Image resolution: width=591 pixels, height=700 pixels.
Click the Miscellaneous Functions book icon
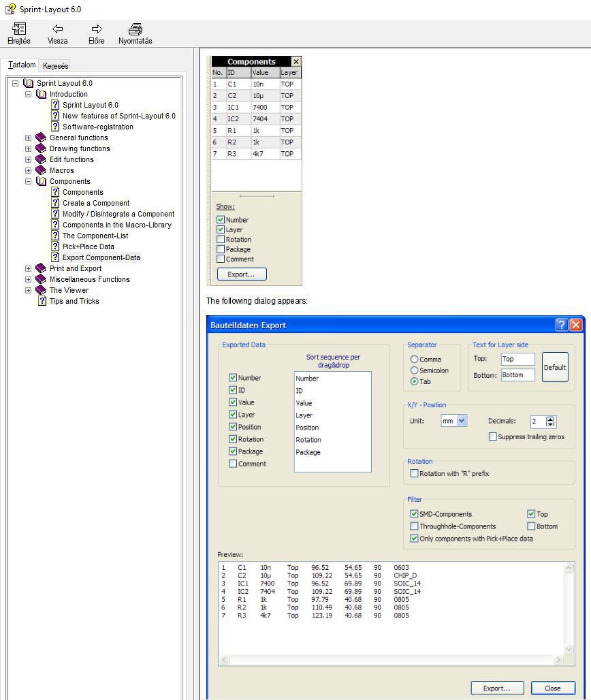pyautogui.click(x=41, y=279)
